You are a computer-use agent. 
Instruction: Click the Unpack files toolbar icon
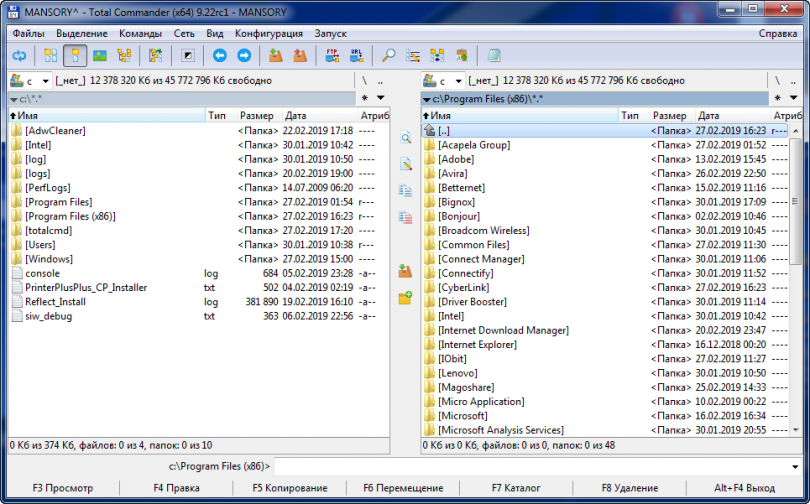coord(300,56)
